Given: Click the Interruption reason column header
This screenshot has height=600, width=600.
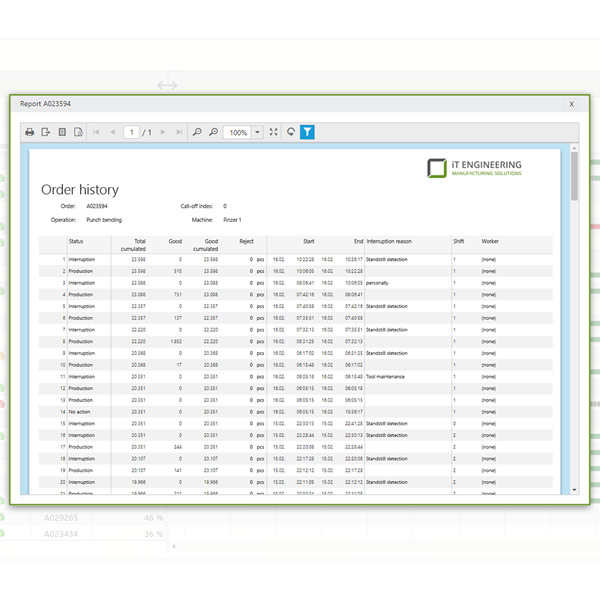Looking at the screenshot, I should [x=389, y=241].
